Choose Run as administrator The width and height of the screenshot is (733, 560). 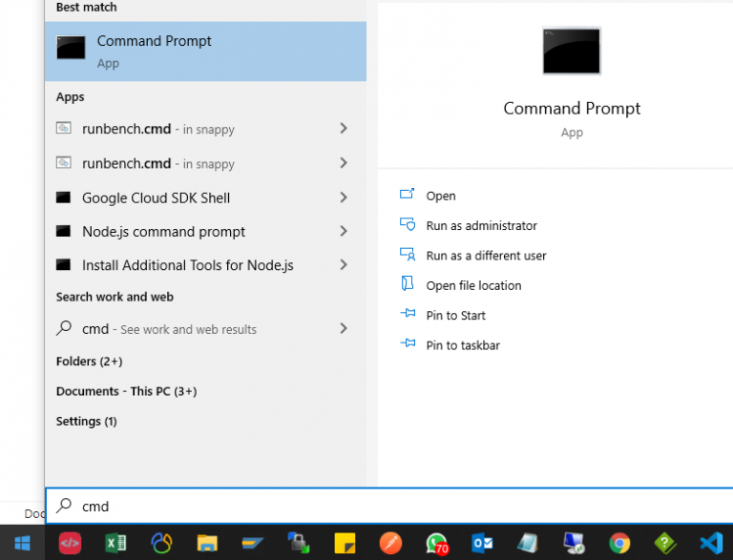point(481,226)
